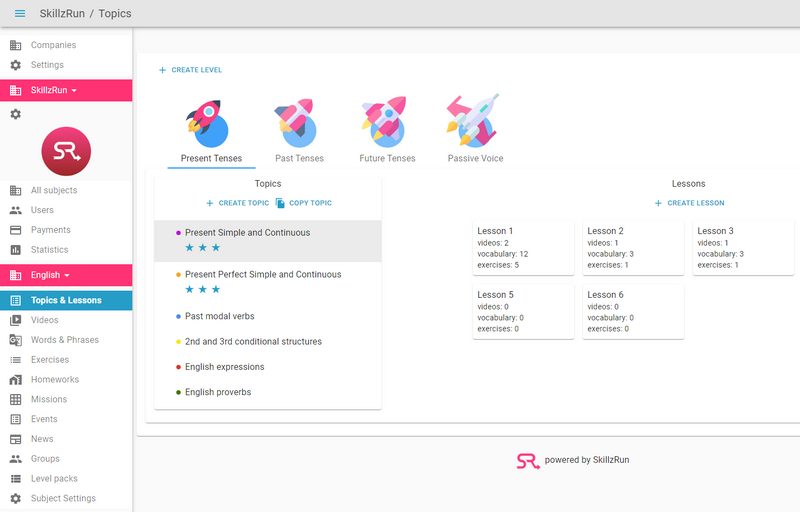Screen dimensions: 800x512
Task: Select 2nd and 3rd conditional structures topic
Action: (268, 342)
